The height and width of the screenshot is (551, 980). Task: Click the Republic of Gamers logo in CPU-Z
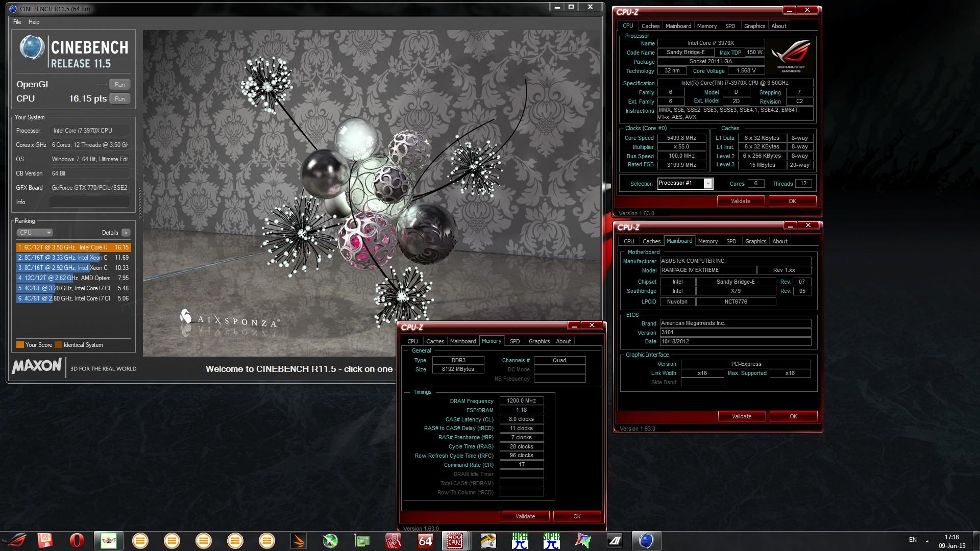coord(791,57)
